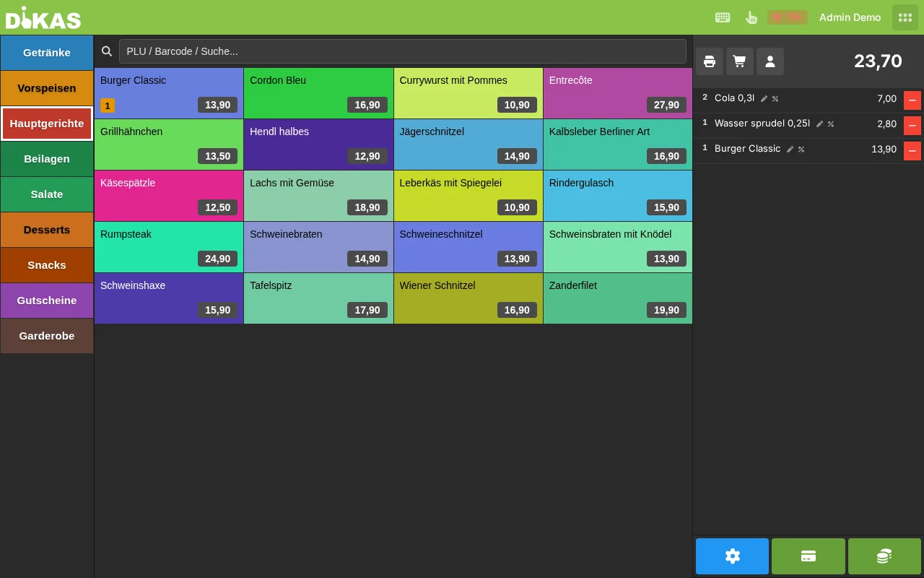Image resolution: width=924 pixels, height=578 pixels.
Task: Click the 2,80 line price
Action: [886, 124]
